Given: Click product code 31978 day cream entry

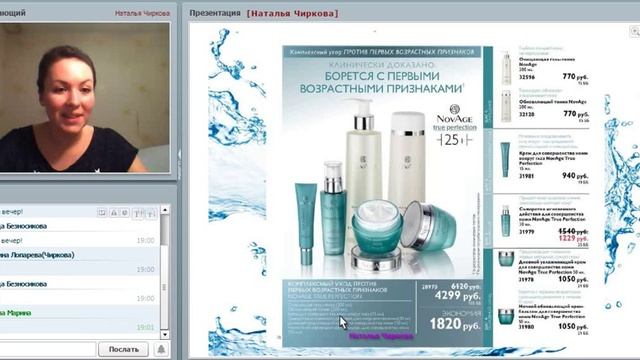Looking at the screenshot, I should click(527, 280).
